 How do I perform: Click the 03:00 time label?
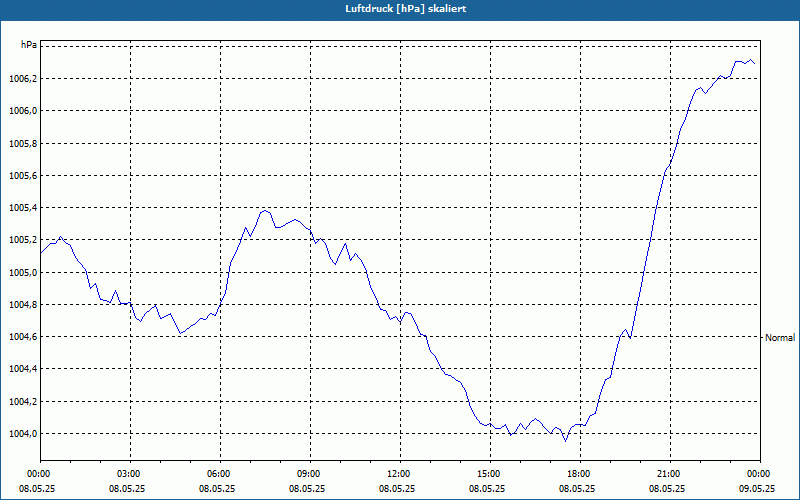[130, 473]
